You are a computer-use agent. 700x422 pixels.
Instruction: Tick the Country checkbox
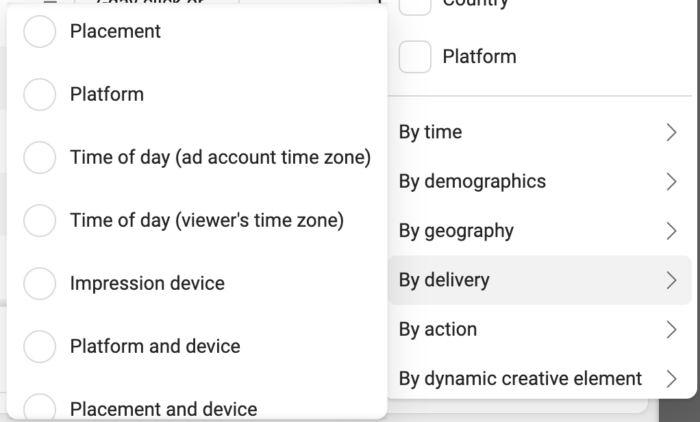point(415,6)
